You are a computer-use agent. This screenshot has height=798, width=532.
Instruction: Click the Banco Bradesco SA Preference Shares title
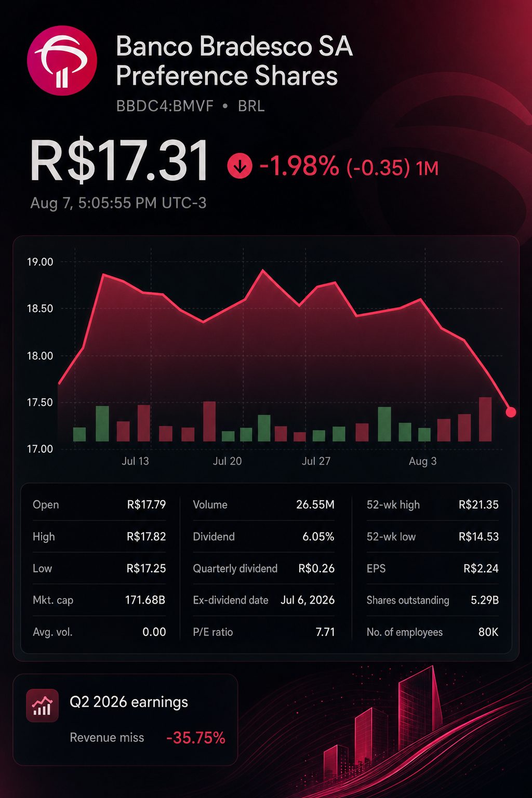[234, 61]
